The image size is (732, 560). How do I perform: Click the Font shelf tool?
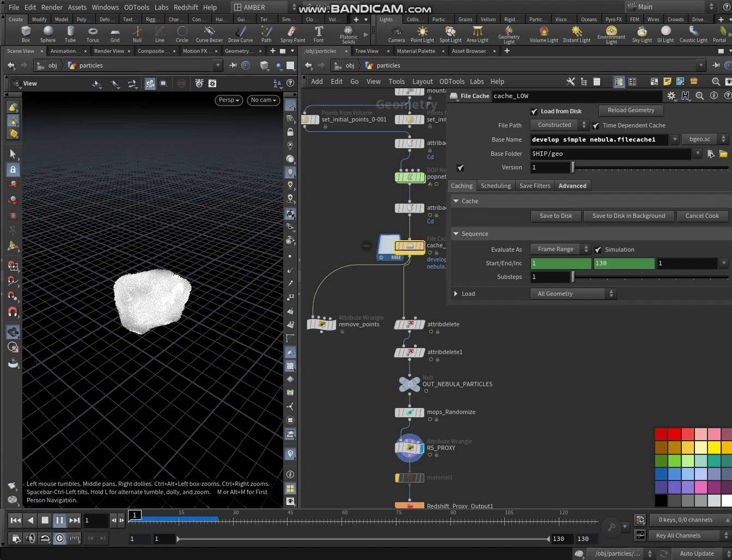click(x=319, y=34)
